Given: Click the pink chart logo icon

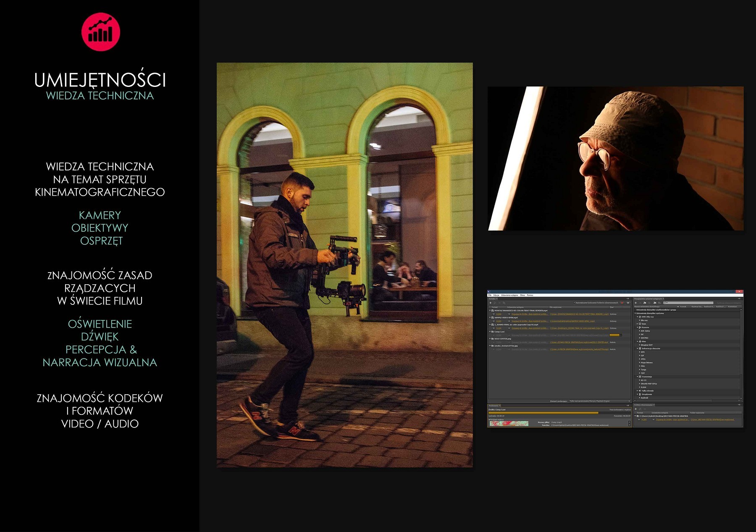Looking at the screenshot, I should [x=100, y=32].
